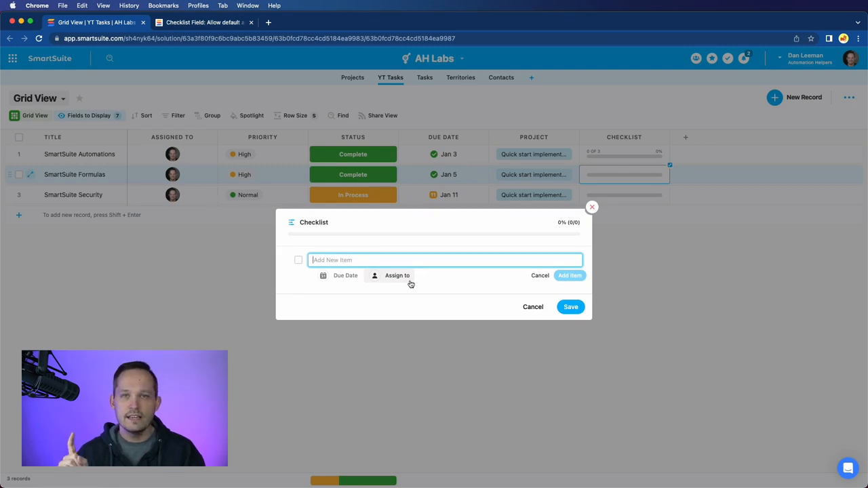Switch to the Contacts tab

click(x=501, y=77)
